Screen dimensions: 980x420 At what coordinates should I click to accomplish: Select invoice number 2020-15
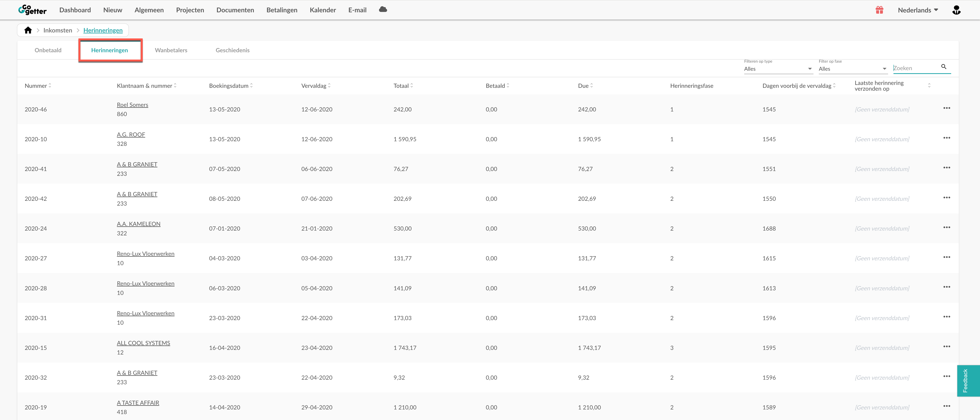pyautogui.click(x=36, y=348)
